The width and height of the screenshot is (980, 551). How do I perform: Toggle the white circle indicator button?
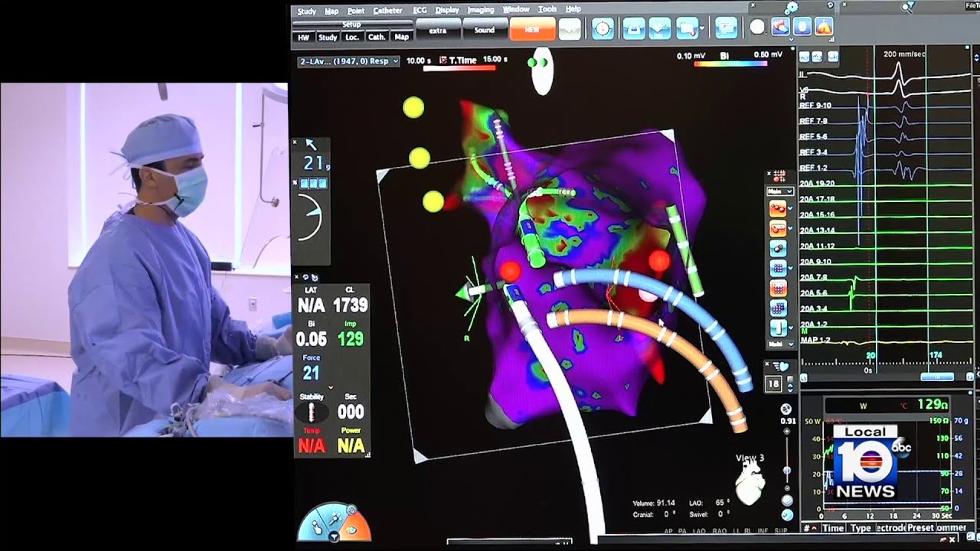pyautogui.click(x=757, y=27)
